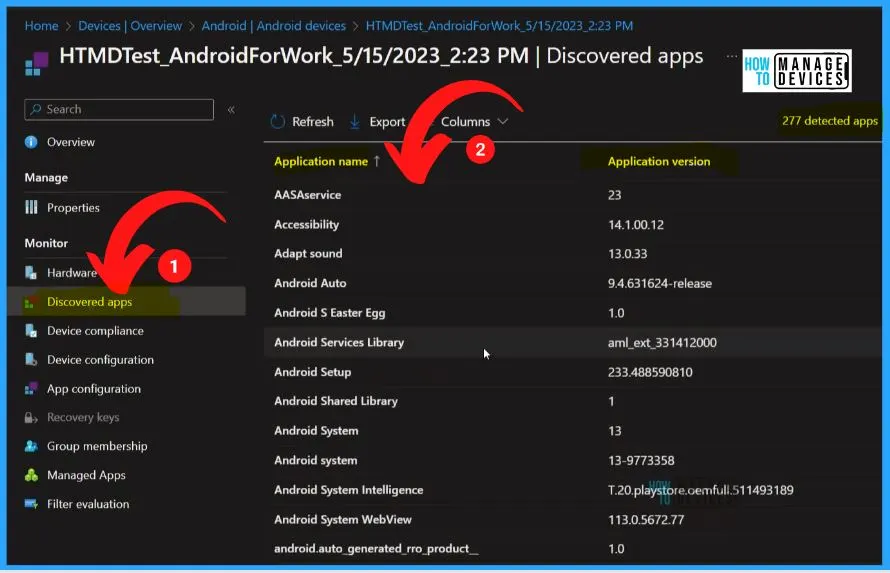Image resolution: width=890 pixels, height=573 pixels.
Task: Select the Android Shared Library row
Action: click(x=573, y=401)
